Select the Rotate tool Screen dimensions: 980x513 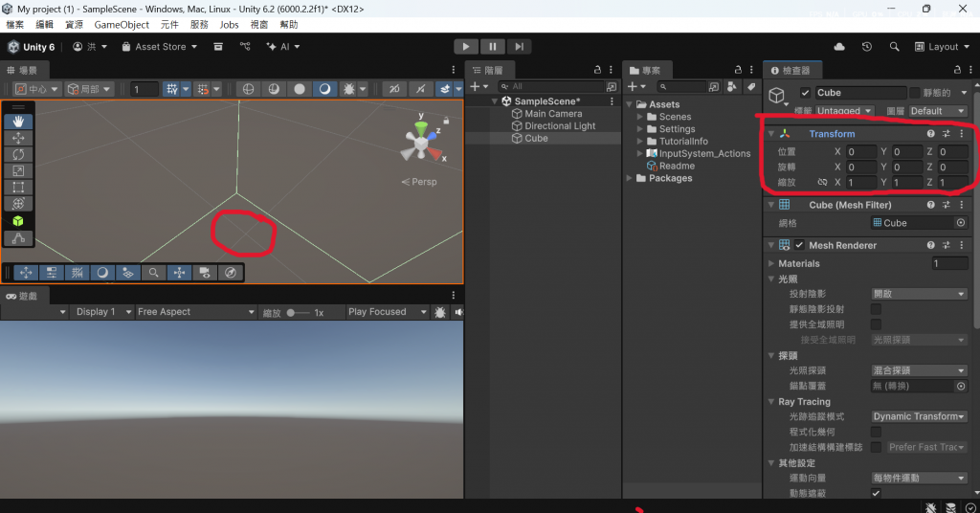click(18, 154)
